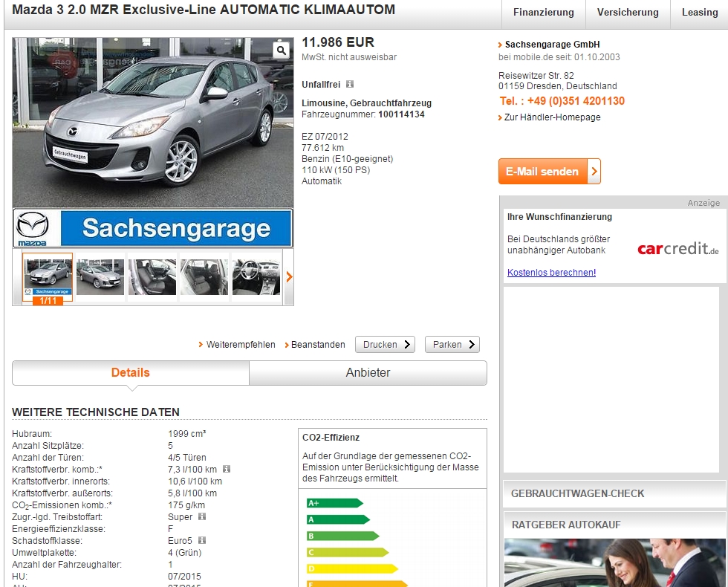Click info icon next to Super fuel type
The height and width of the screenshot is (587, 728).
(x=202, y=516)
